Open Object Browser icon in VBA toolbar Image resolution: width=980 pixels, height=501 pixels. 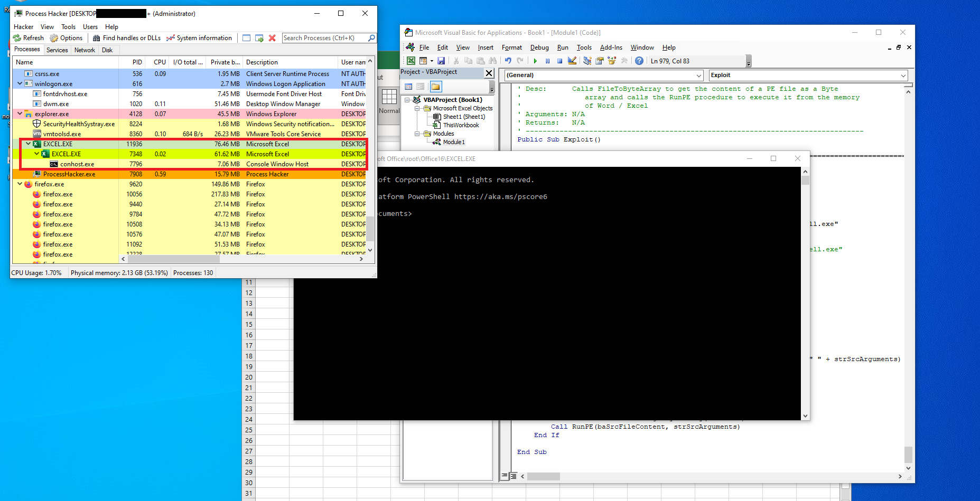click(x=612, y=61)
